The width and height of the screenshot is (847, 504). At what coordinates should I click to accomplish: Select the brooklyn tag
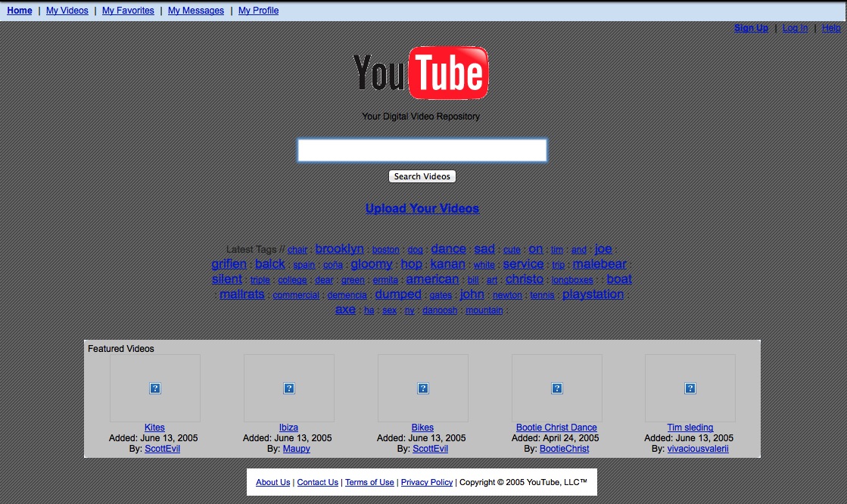[x=339, y=248]
